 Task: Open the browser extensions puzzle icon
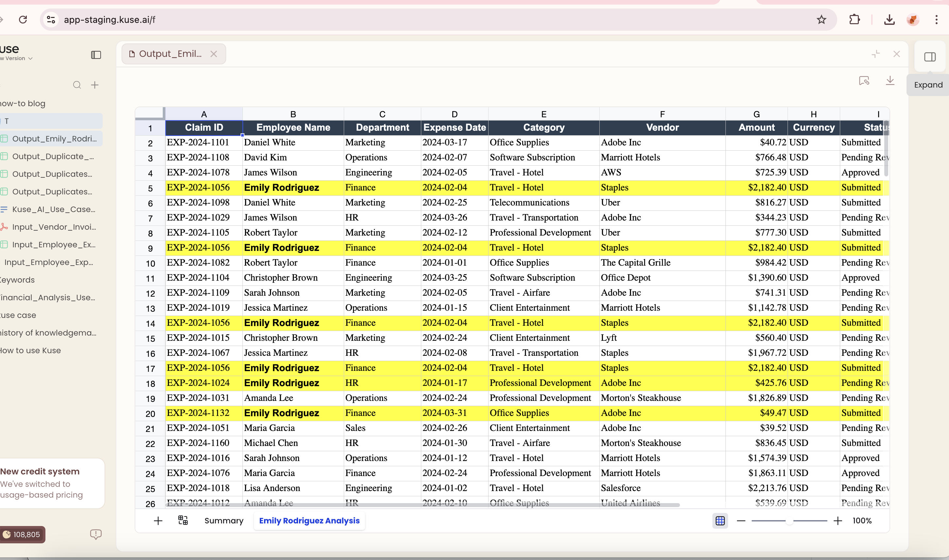coord(854,20)
